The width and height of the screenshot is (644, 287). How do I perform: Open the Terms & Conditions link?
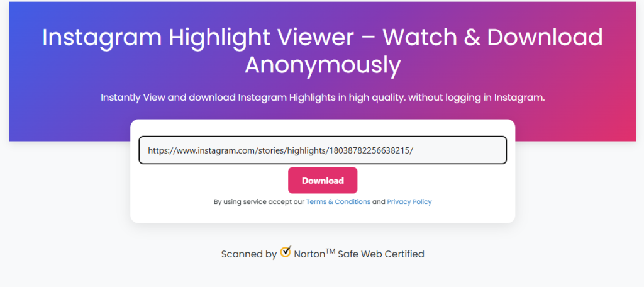[x=338, y=202]
